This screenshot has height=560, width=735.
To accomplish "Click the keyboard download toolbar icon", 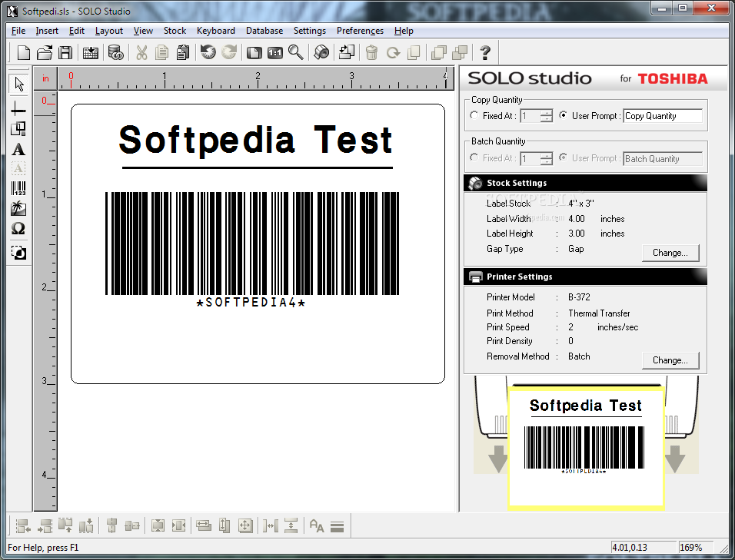I will pos(90,52).
